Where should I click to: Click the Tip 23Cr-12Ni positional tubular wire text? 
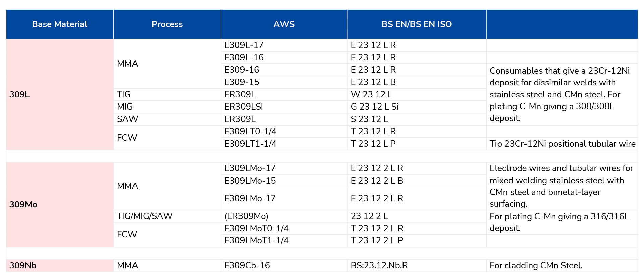pyautogui.click(x=562, y=144)
